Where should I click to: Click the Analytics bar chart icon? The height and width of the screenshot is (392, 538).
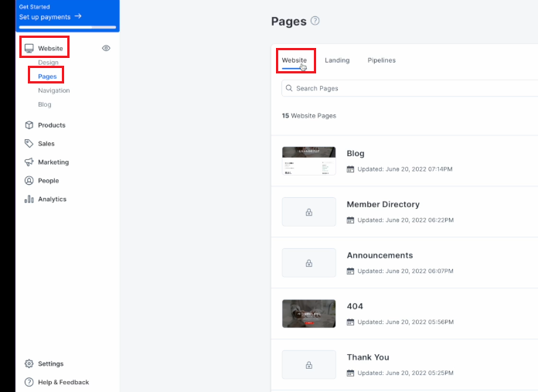[x=29, y=199]
